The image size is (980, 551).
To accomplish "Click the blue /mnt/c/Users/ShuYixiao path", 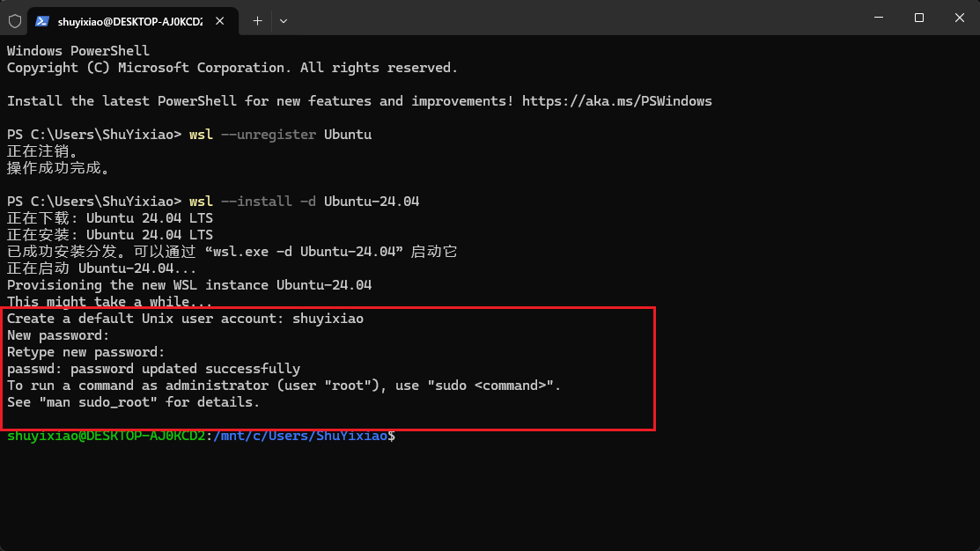I will point(300,436).
